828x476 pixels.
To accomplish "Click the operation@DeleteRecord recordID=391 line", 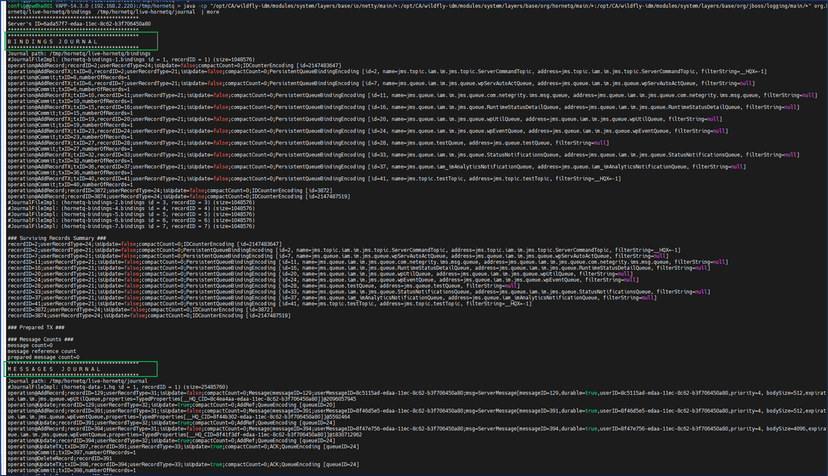I will tap(60, 457).
